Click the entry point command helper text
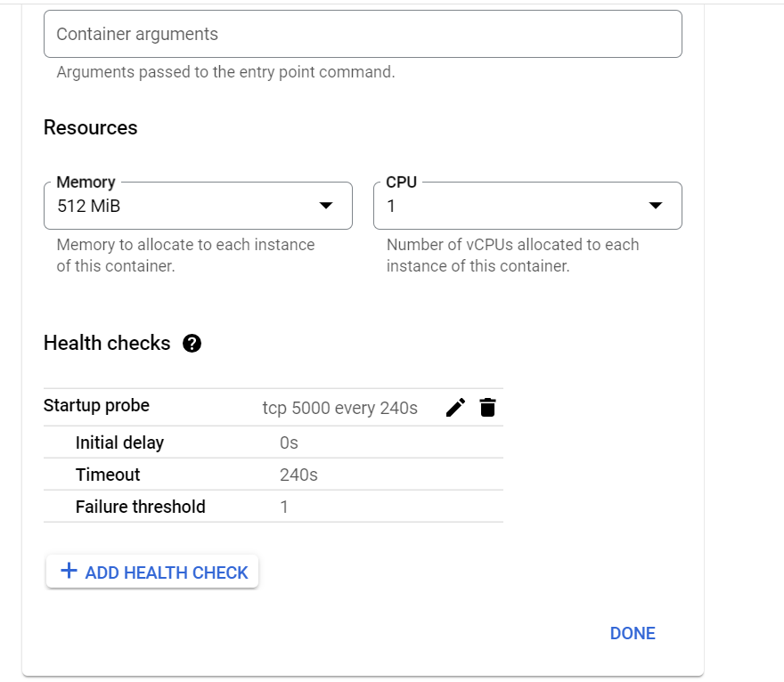Image resolution: width=784 pixels, height=682 pixels. (225, 72)
